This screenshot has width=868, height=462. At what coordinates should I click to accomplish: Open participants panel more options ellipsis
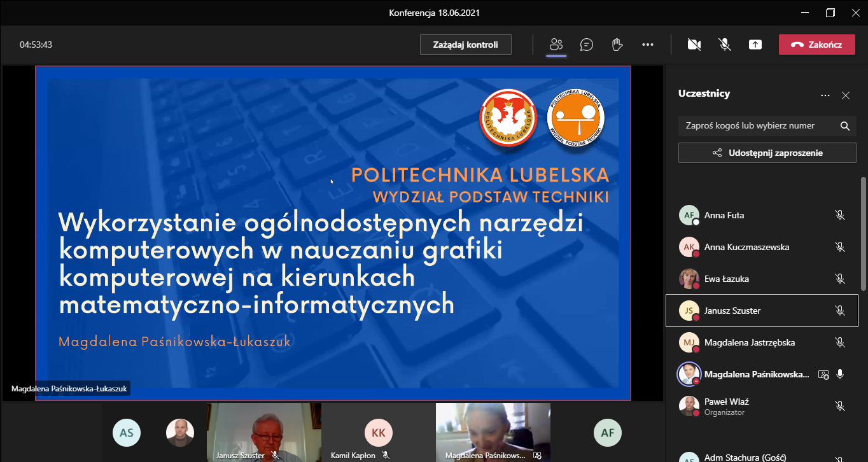point(825,95)
